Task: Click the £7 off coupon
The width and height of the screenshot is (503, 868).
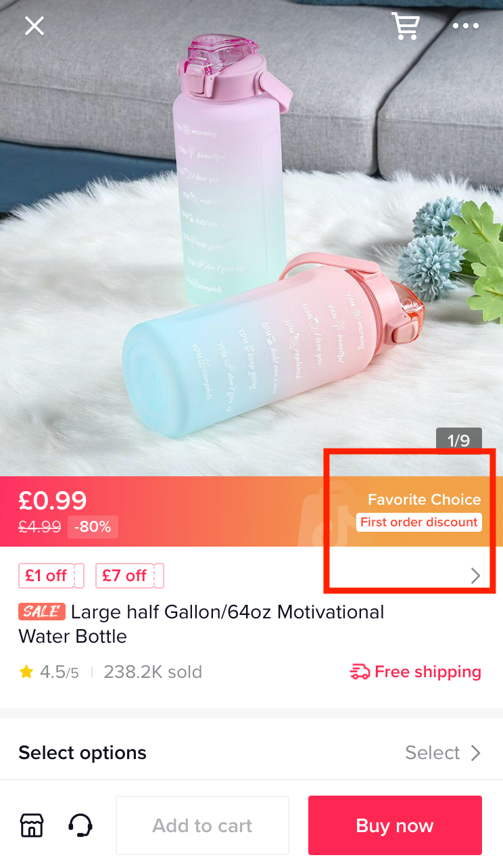Action: (x=130, y=576)
